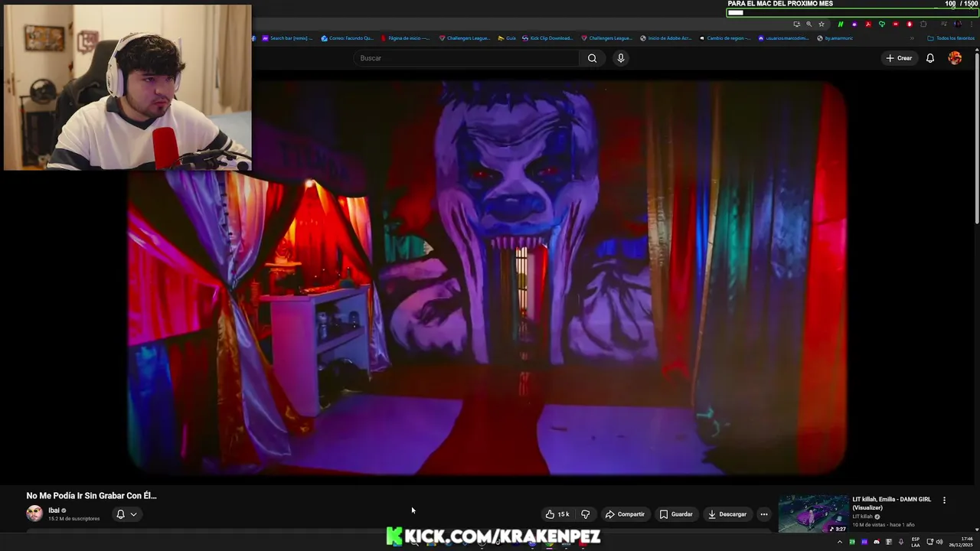Open the browser extensions puzzle icon

pyautogui.click(x=923, y=24)
